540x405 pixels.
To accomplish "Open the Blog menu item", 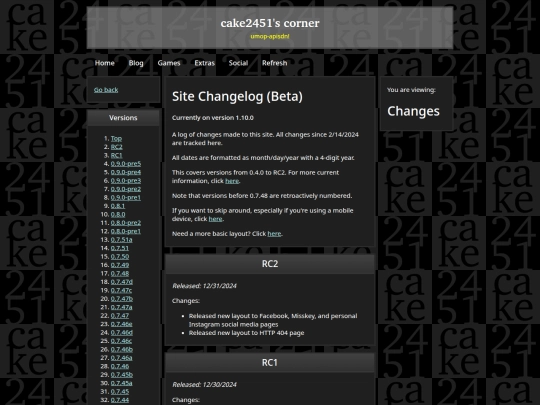I will 136,63.
